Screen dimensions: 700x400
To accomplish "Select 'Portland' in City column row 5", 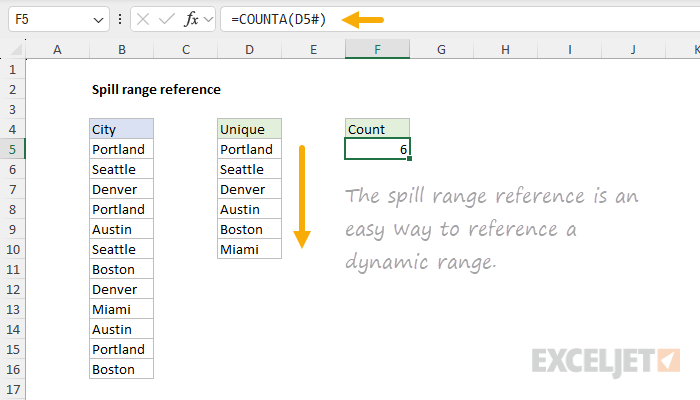I will coord(121,149).
